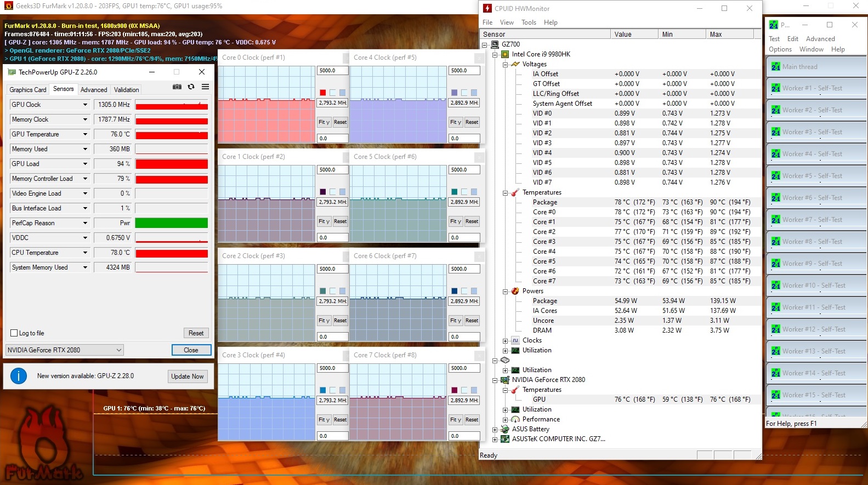The image size is (868, 485).
Task: Collapse the Voltages tree node
Action: click(x=505, y=64)
